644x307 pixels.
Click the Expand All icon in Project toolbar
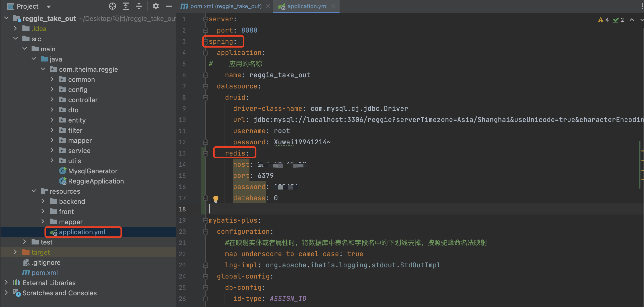pyautogui.click(x=126, y=6)
